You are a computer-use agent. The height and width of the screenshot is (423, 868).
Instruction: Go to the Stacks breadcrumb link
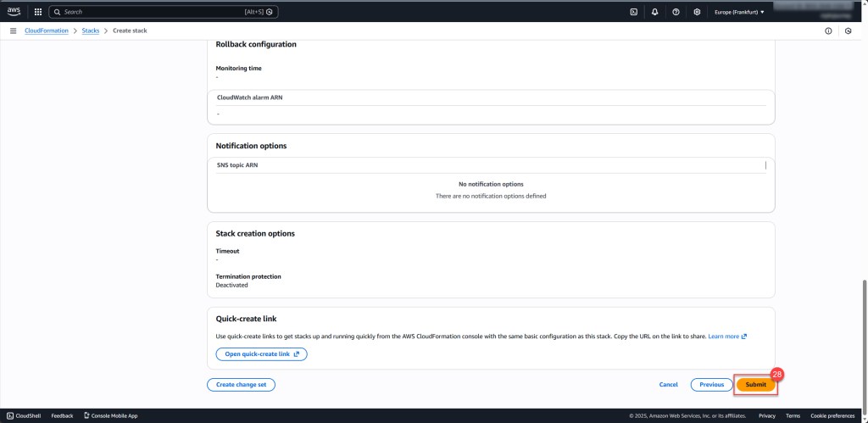coord(91,31)
